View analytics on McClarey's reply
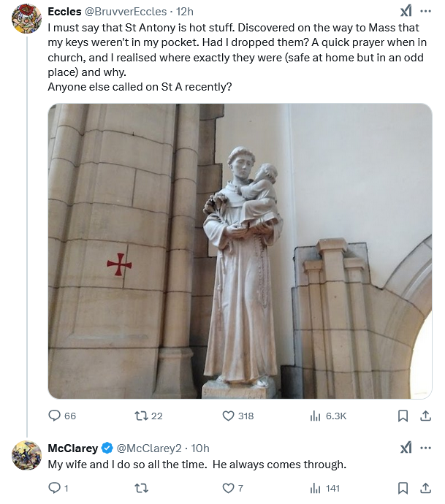This screenshot has width=445, height=504. click(316, 488)
